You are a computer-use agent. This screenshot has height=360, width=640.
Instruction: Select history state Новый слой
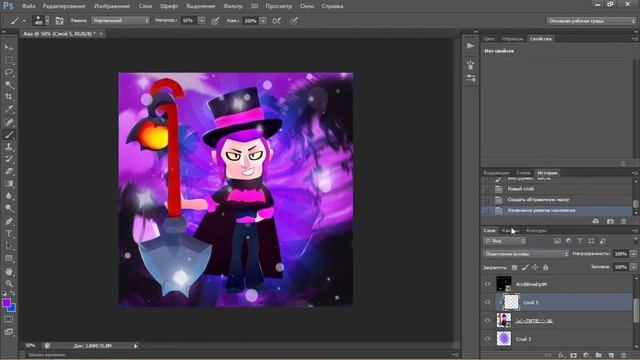click(x=558, y=189)
